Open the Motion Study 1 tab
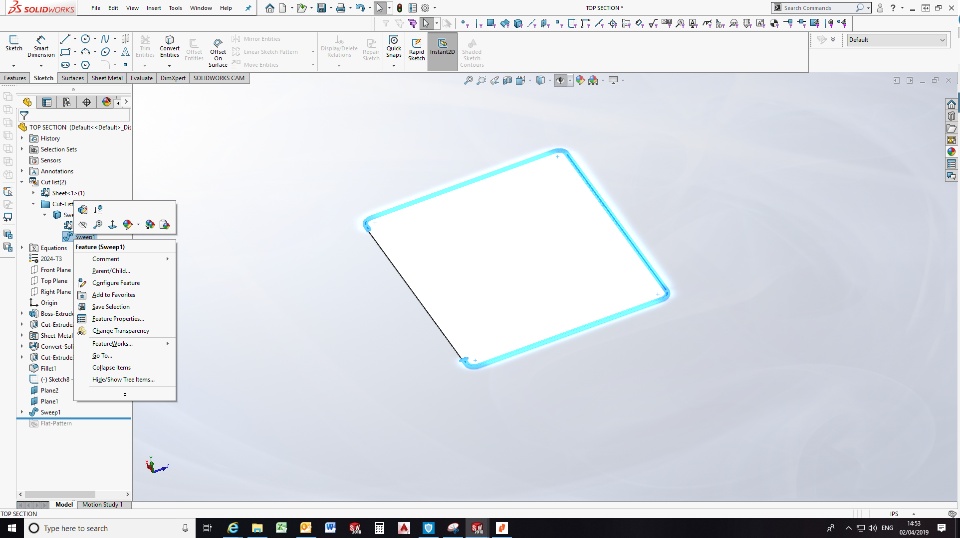Viewport: 960px width, 538px height. [x=102, y=504]
